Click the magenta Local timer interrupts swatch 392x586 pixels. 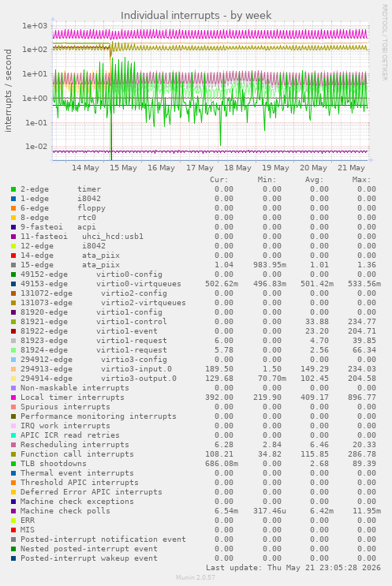[13, 398]
